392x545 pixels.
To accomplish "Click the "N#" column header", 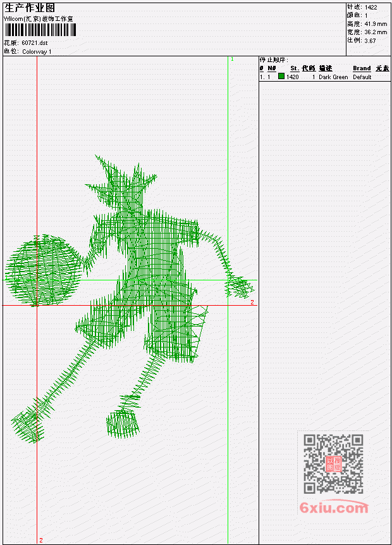I will [272, 68].
